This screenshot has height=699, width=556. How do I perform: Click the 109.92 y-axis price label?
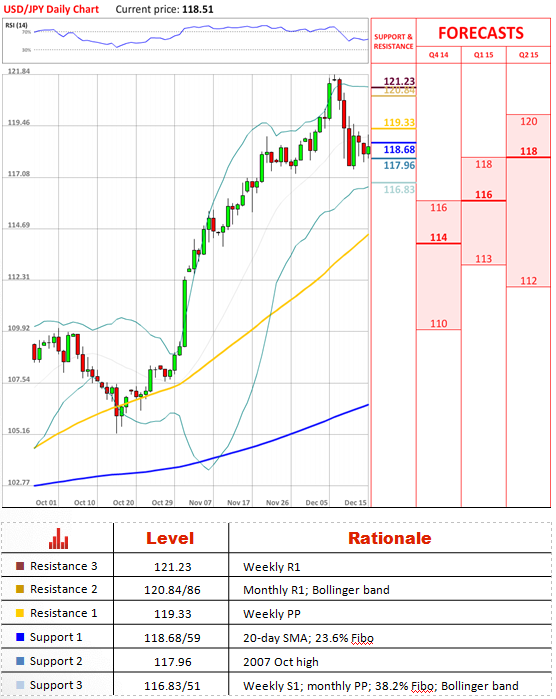click(x=19, y=328)
